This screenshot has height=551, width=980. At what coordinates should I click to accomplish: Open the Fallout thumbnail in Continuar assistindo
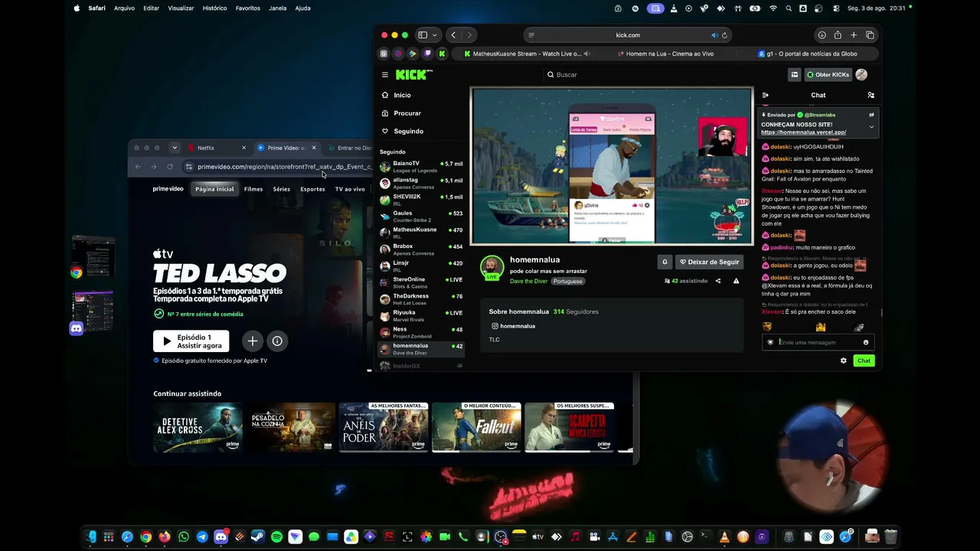(x=476, y=428)
